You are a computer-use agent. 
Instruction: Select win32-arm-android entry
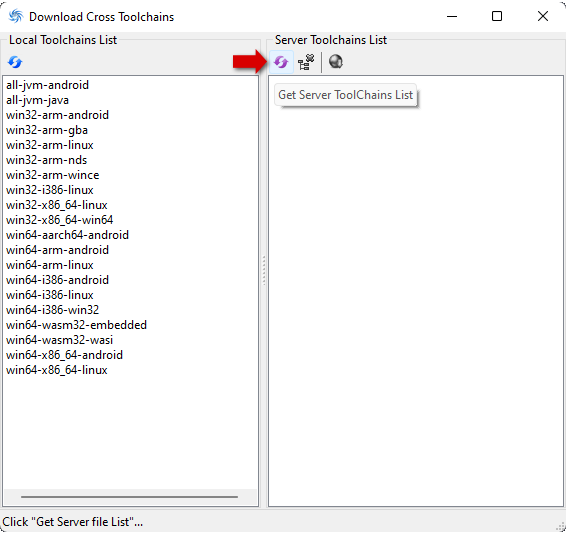tap(57, 115)
